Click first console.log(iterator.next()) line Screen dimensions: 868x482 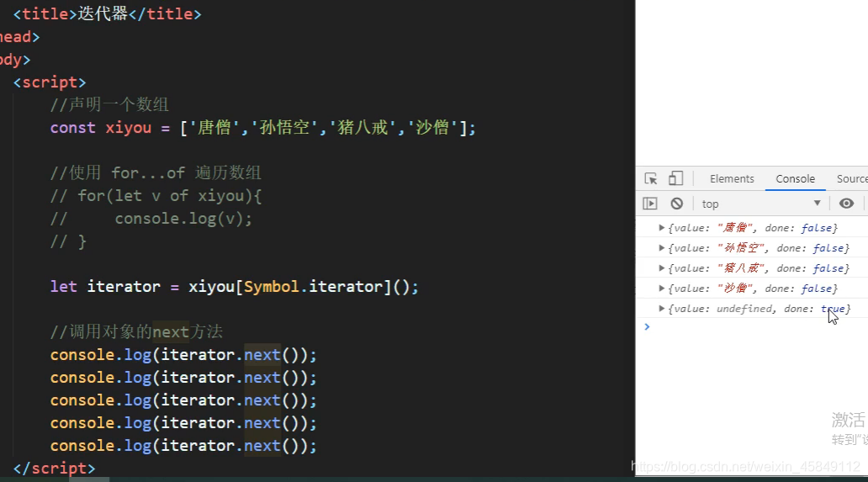click(183, 355)
